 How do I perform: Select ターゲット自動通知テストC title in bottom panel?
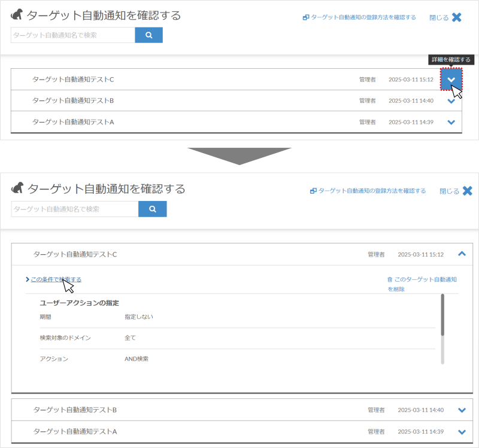click(x=75, y=255)
